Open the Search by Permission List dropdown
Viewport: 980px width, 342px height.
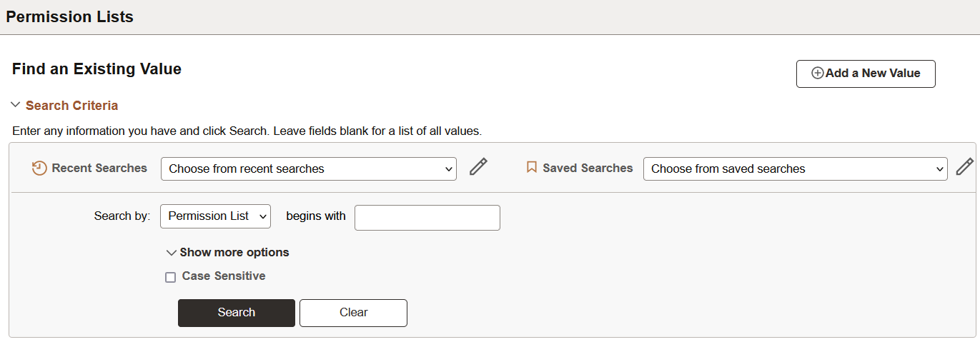(215, 216)
